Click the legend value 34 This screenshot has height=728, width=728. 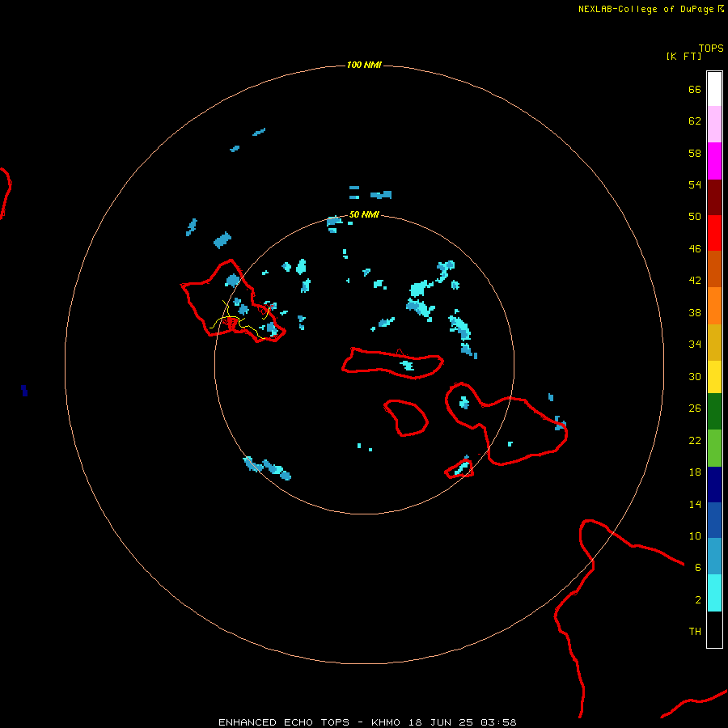(695, 344)
